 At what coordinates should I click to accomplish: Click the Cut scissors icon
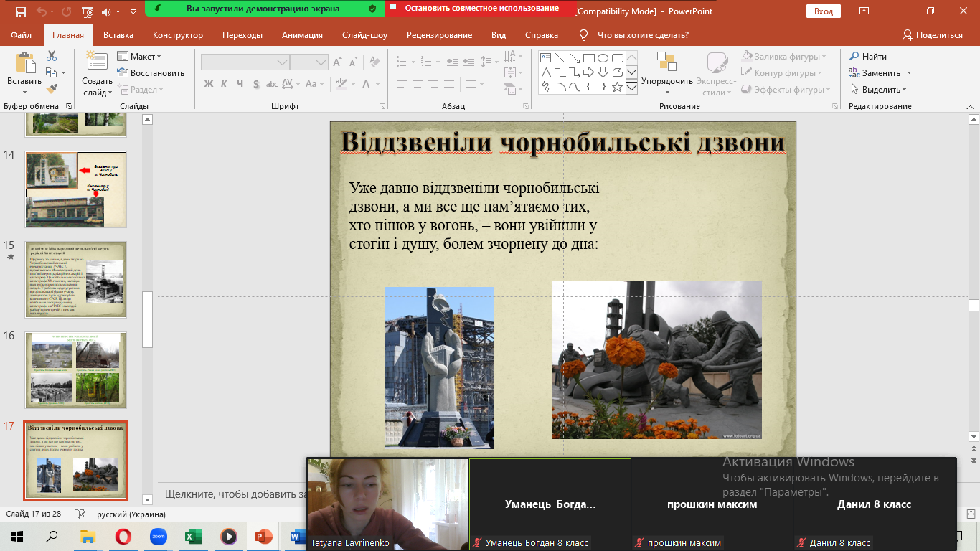[52, 56]
